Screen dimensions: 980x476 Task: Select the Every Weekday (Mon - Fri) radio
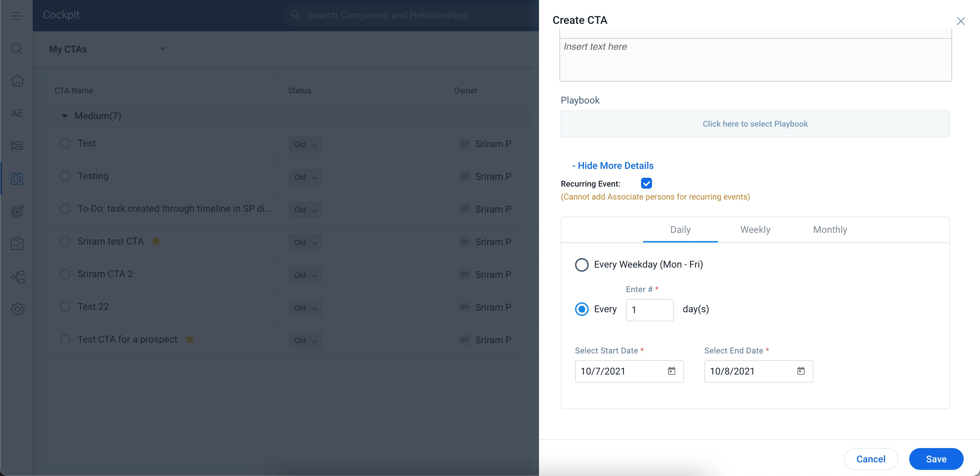(x=581, y=264)
